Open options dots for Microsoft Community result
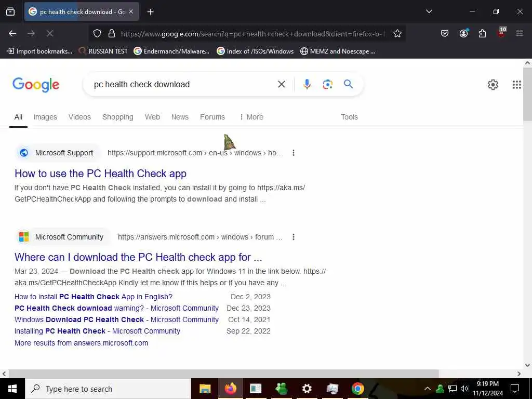The width and height of the screenshot is (532, 399). point(294,237)
